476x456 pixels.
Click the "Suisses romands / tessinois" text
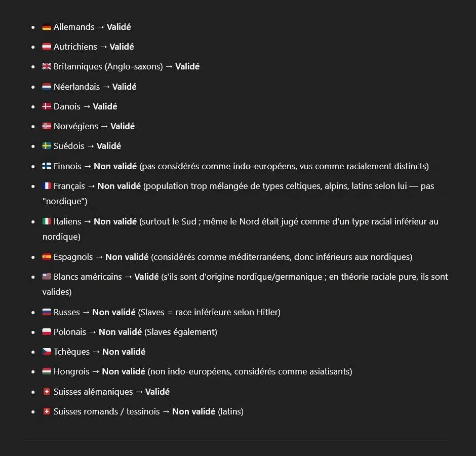[x=106, y=411]
